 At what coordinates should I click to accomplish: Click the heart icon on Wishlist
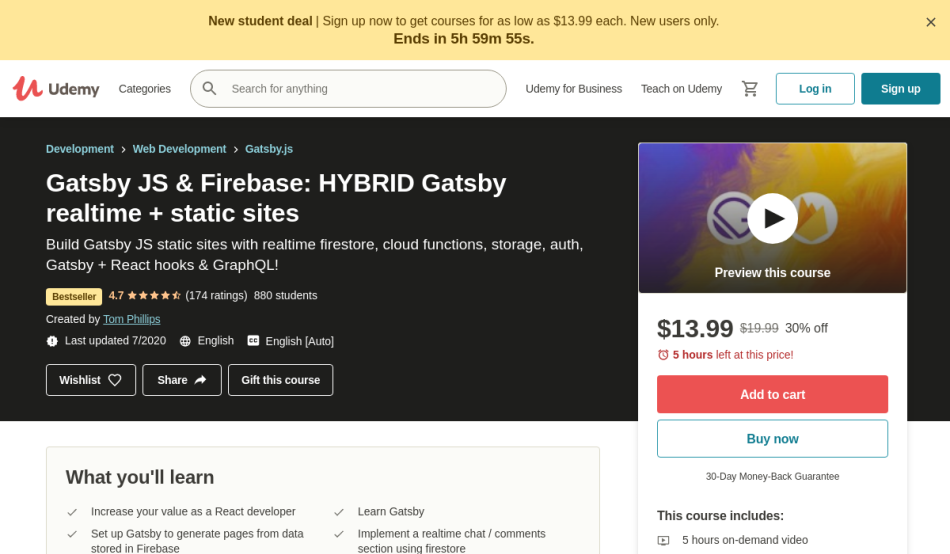point(115,380)
